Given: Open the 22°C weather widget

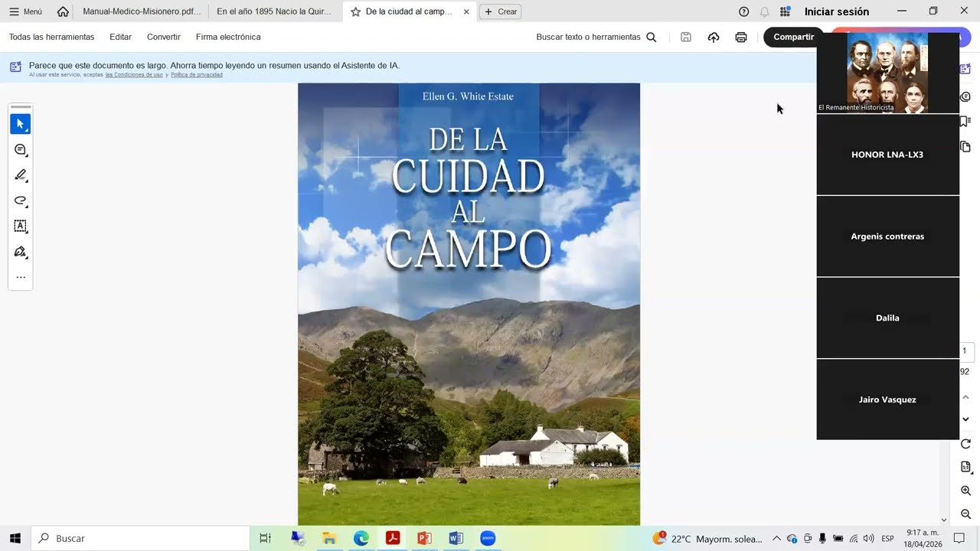Looking at the screenshot, I should (707, 539).
